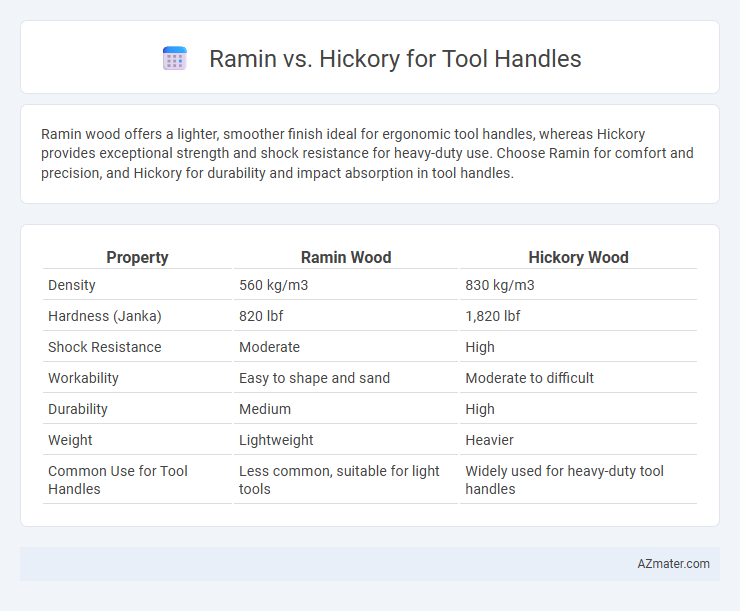Click the 'Moderate to difficult' cell
Image resolution: width=740 pixels, height=611 pixels.
(530, 378)
